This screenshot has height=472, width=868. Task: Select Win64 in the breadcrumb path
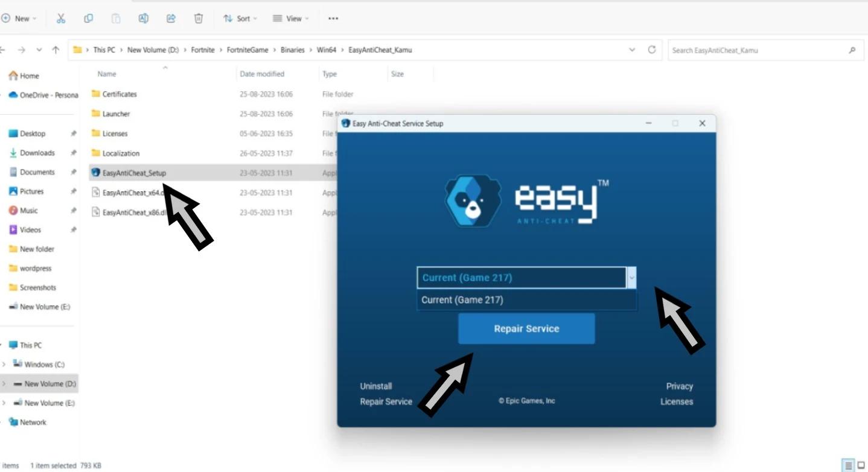pyautogui.click(x=327, y=50)
